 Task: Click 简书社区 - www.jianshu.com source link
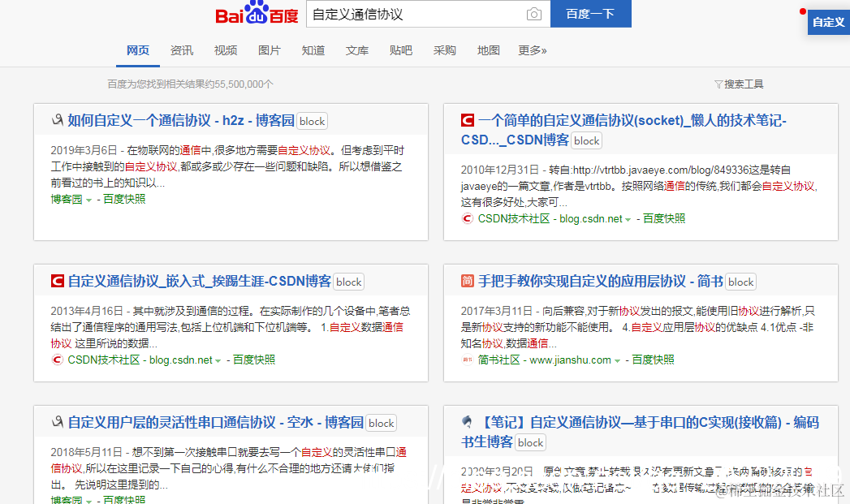[544, 360]
